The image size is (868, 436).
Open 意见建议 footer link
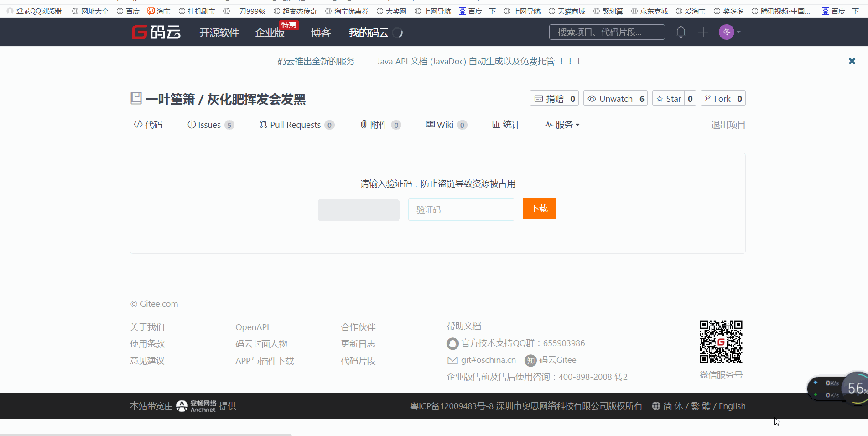tap(147, 361)
